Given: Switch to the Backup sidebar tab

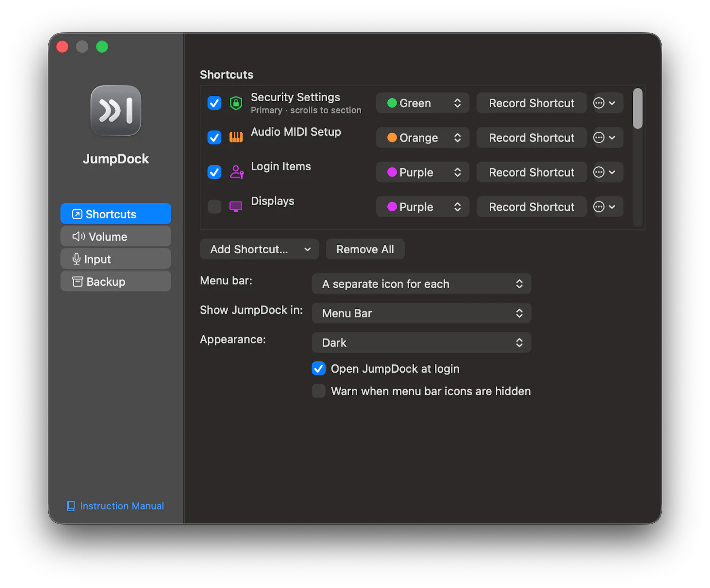Looking at the screenshot, I should (116, 281).
